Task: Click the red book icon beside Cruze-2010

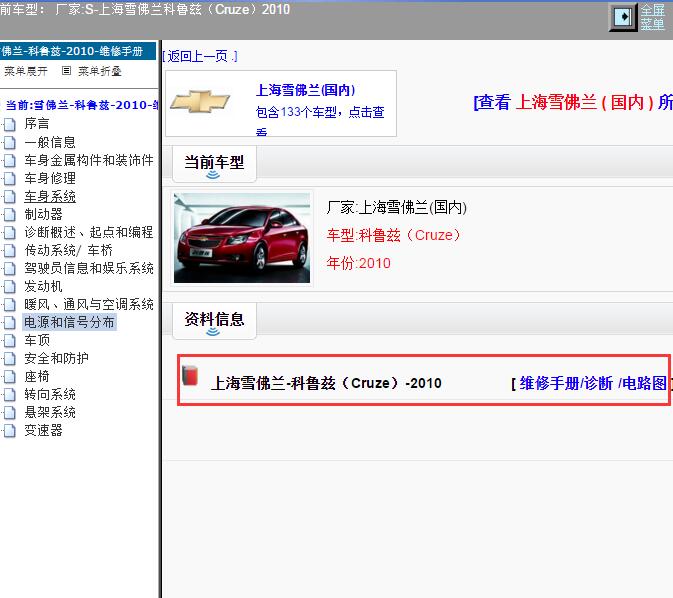Action: point(190,376)
